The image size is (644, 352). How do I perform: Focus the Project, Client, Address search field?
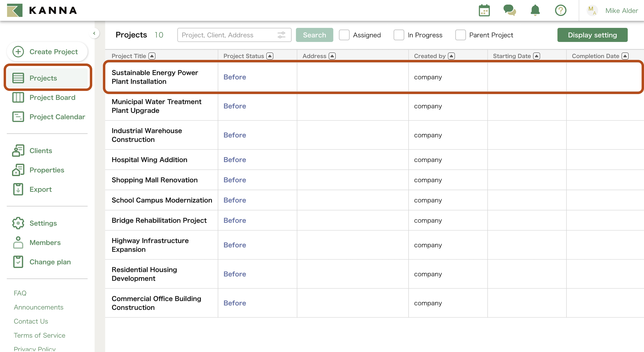pyautogui.click(x=226, y=35)
